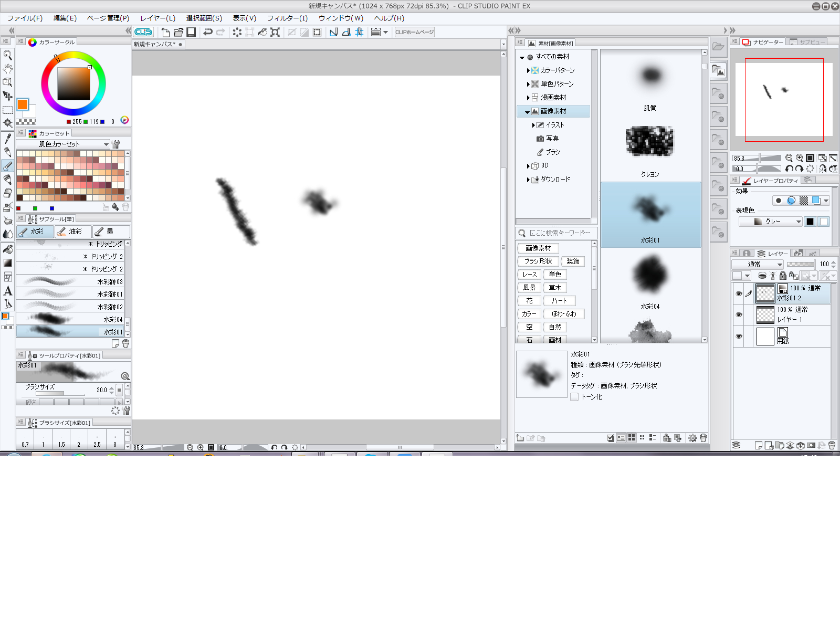Screen dimensions: 840x630
Task: Open the フィルター menu
Action: tap(287, 18)
